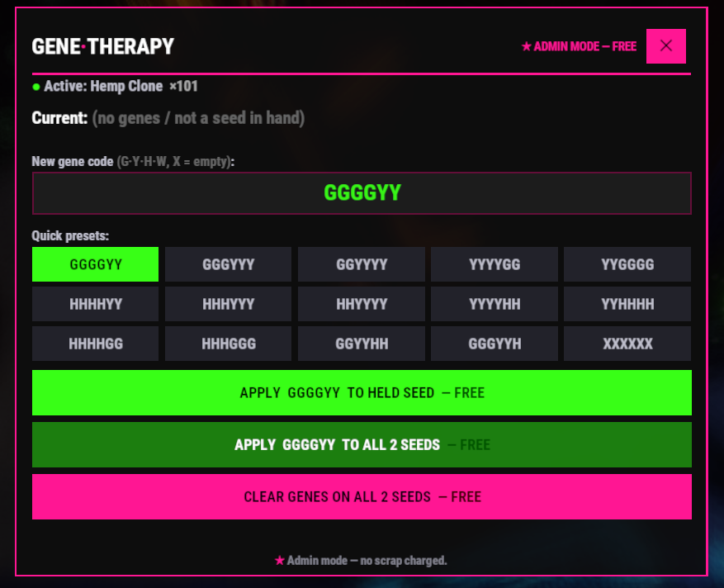Pick the HHHYYY preset

(228, 304)
